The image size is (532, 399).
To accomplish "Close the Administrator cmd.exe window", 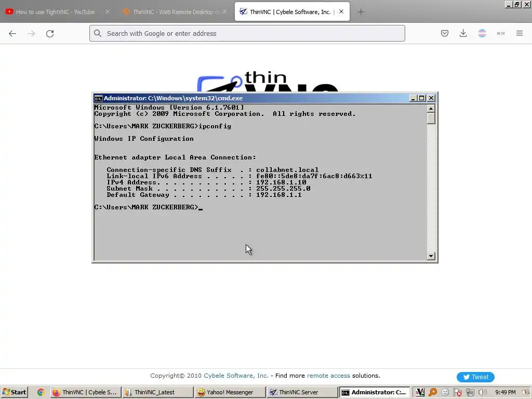I will (431, 98).
